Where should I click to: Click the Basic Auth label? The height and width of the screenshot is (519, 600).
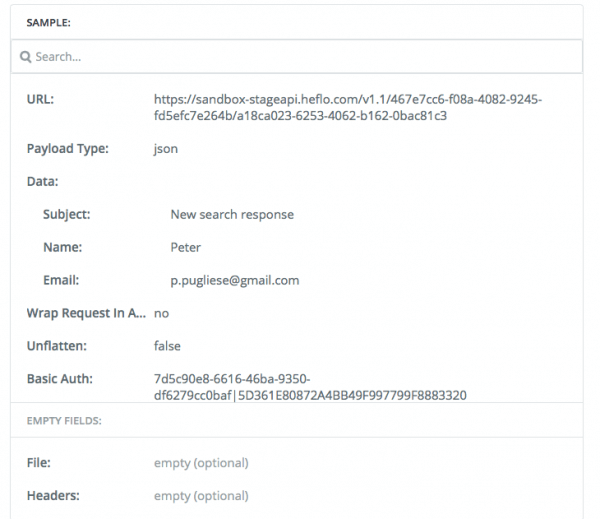click(x=60, y=379)
